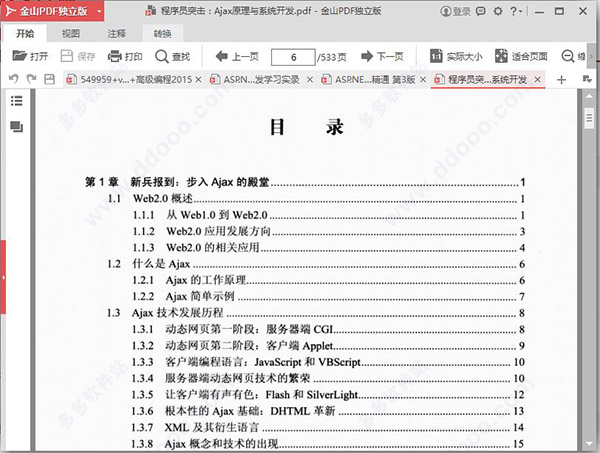The image size is (600, 453).
Task: Open the 金山PDF独立版 application menu dropdown
Action: [x=99, y=11]
